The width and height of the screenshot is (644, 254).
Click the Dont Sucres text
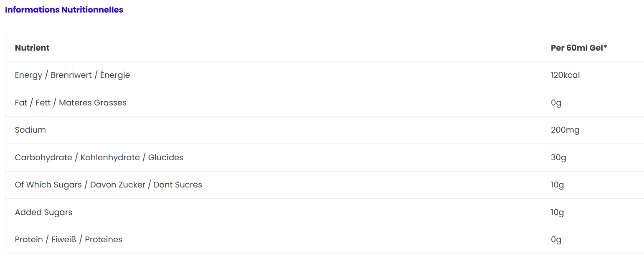[177, 185]
